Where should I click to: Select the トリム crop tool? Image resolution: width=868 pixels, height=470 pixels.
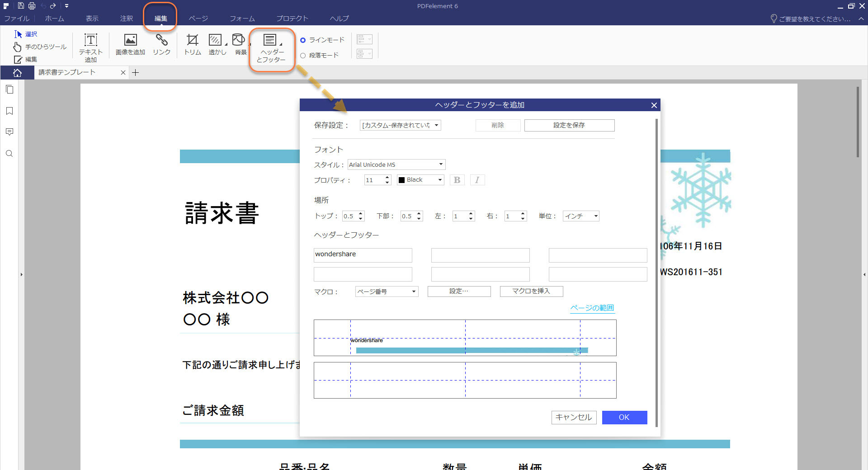193,45
